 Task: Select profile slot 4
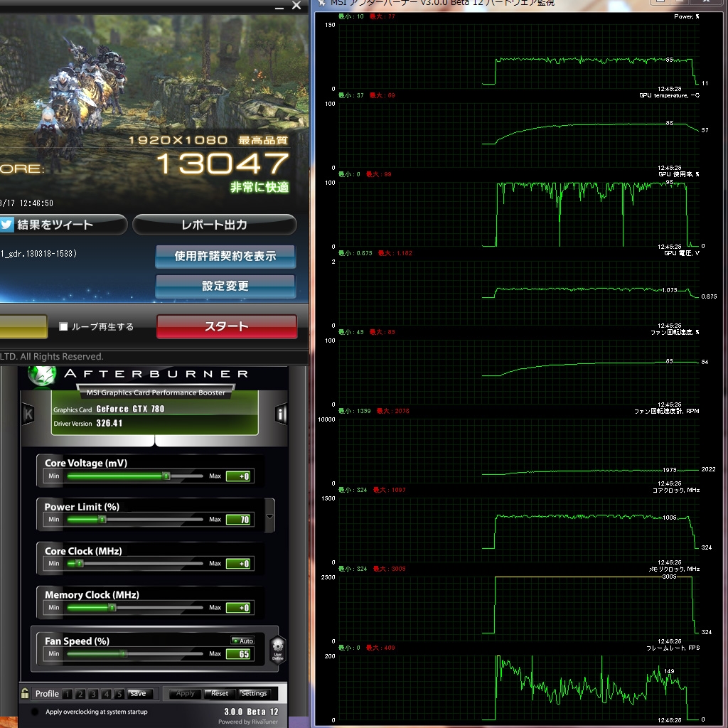click(x=107, y=694)
